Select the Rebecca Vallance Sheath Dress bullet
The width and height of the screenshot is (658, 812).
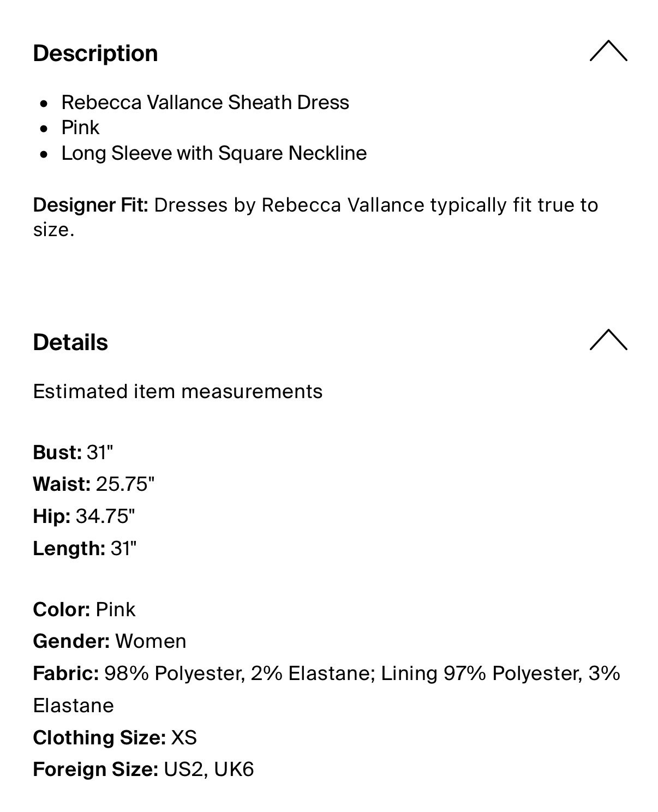tap(205, 103)
